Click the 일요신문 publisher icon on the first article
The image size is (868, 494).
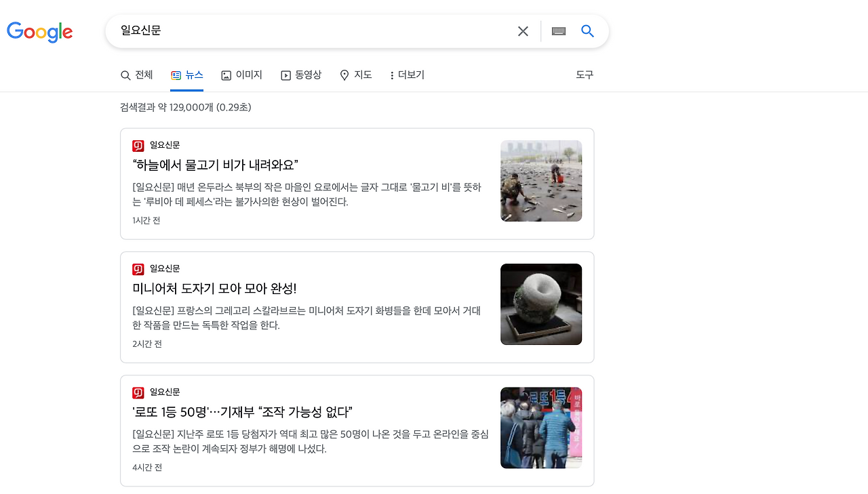point(138,145)
